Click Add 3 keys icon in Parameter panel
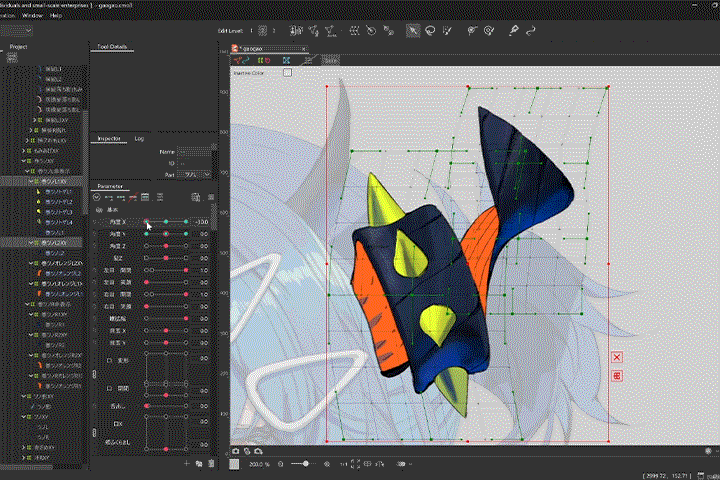Image resolution: width=720 pixels, height=480 pixels. click(121, 198)
